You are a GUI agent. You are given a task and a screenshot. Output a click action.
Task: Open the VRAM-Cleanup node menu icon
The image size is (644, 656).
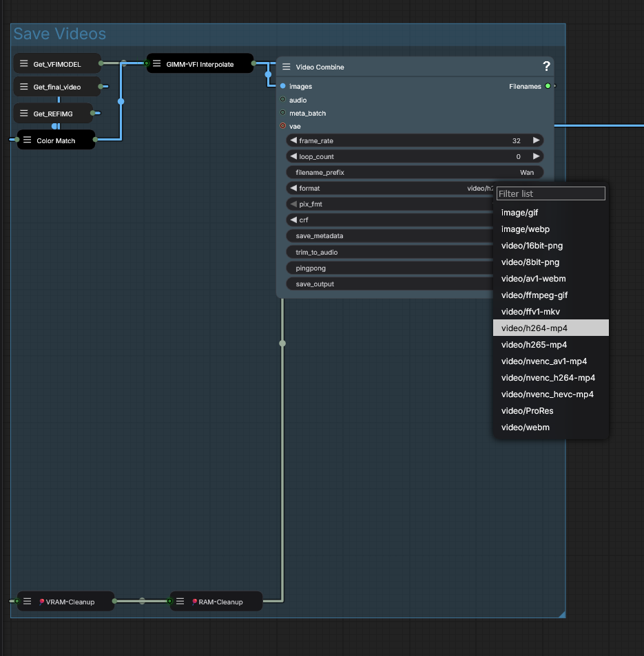28,601
